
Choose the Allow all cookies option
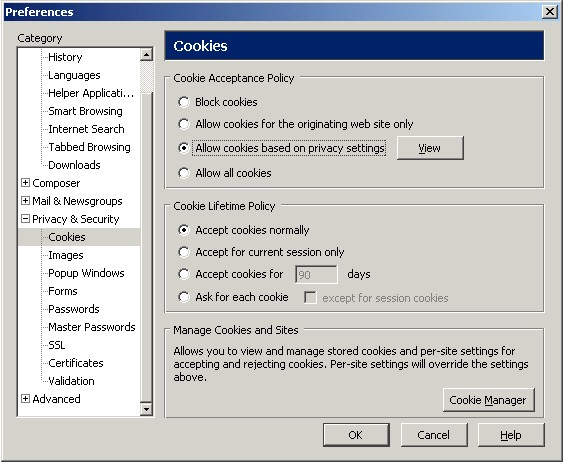(184, 173)
